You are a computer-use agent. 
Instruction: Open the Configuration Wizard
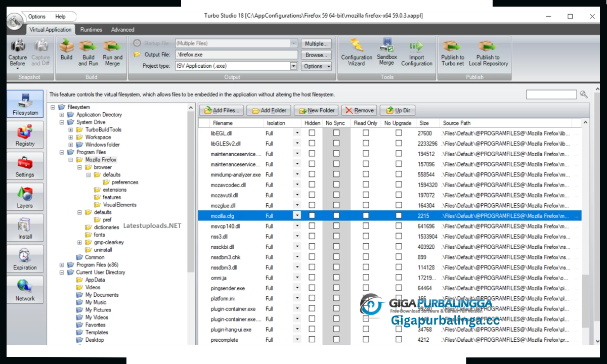pyautogui.click(x=357, y=53)
